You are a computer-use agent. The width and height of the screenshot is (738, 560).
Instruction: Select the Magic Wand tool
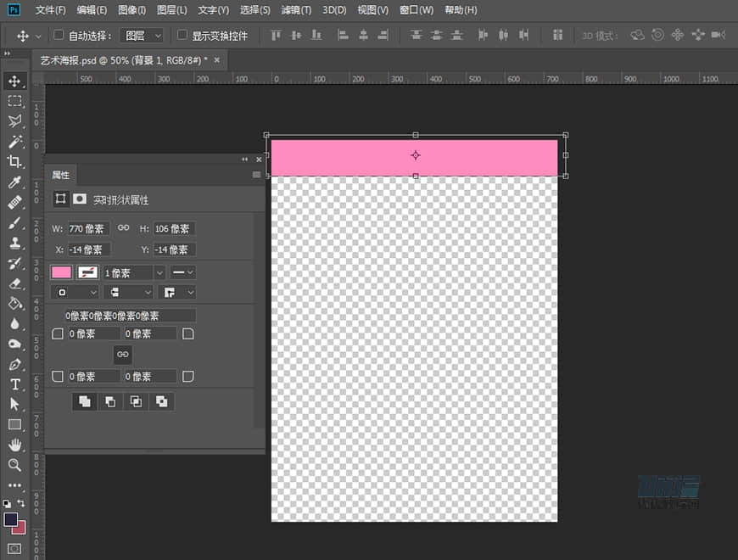coord(14,141)
